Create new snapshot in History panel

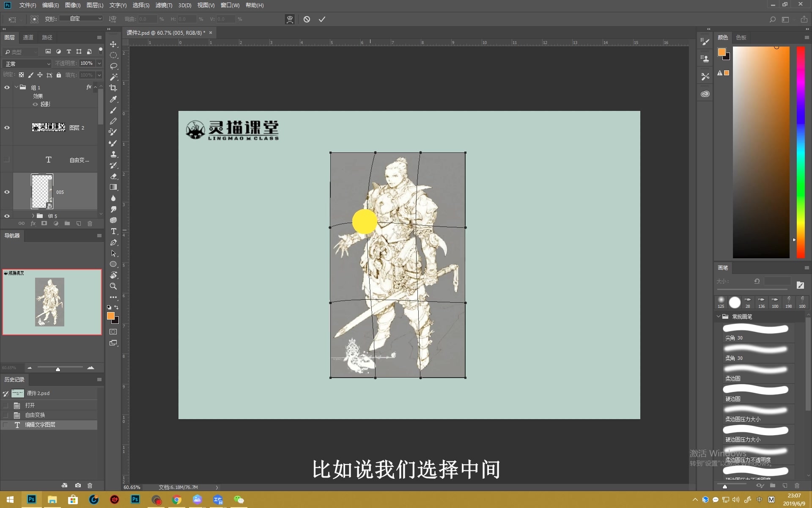coord(78,485)
